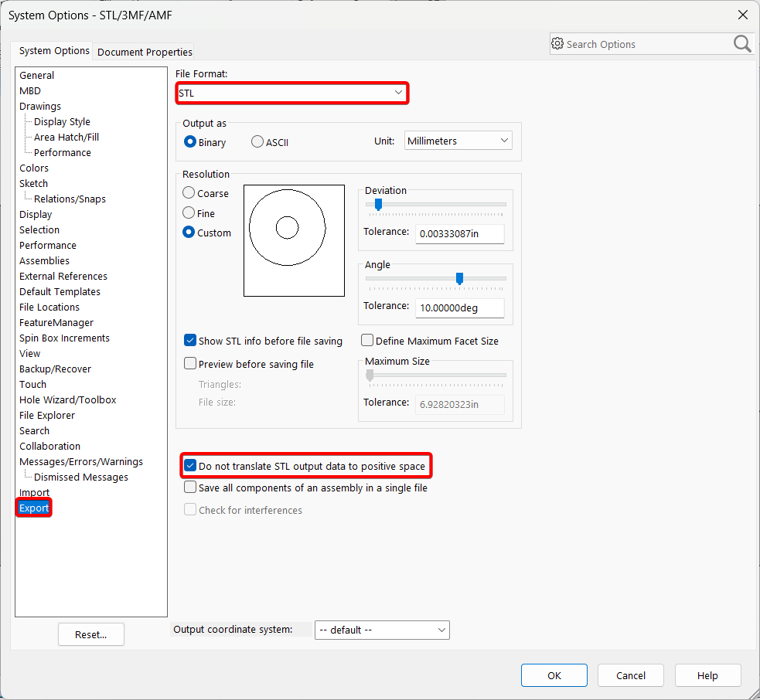The image size is (760, 700).
Task: Choose Fine resolution
Action: pos(189,212)
